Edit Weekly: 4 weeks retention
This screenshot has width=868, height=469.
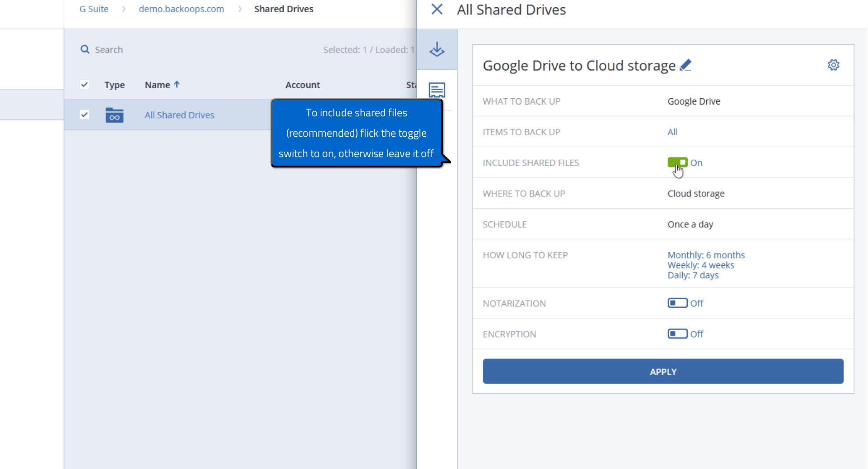tap(700, 265)
